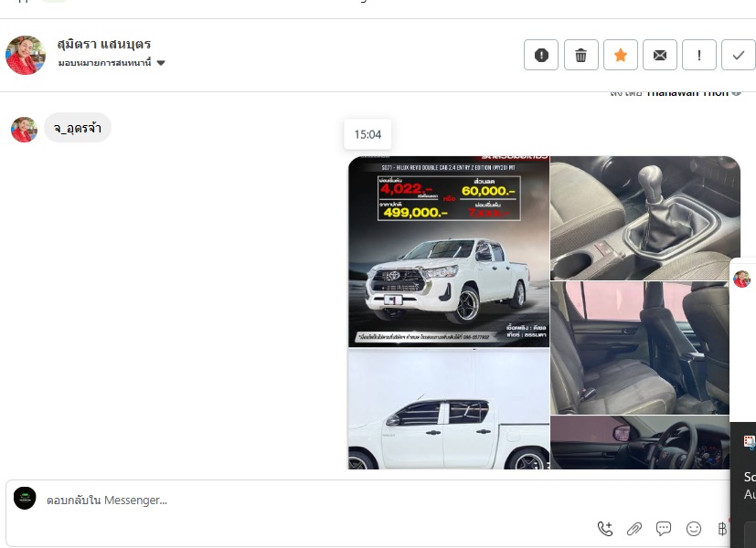Image resolution: width=756 pixels, height=548 pixels.
Task: Open the steering wheel dashboard photo
Action: coord(640,443)
